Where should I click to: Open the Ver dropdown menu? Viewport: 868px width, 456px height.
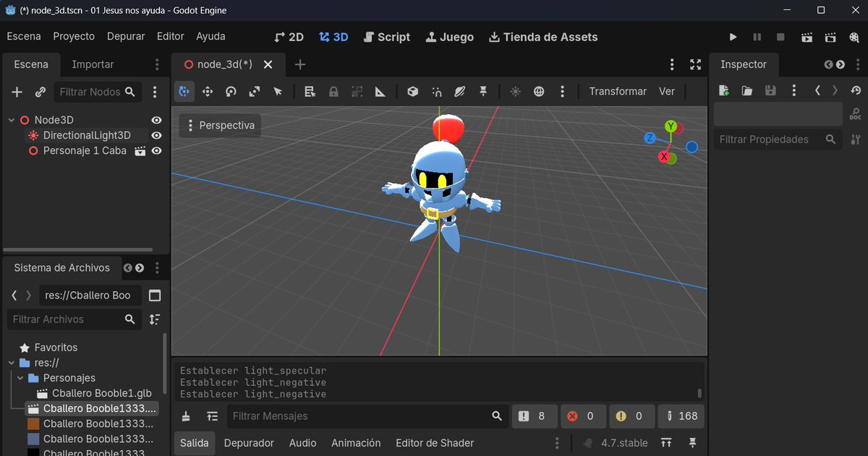pos(667,92)
